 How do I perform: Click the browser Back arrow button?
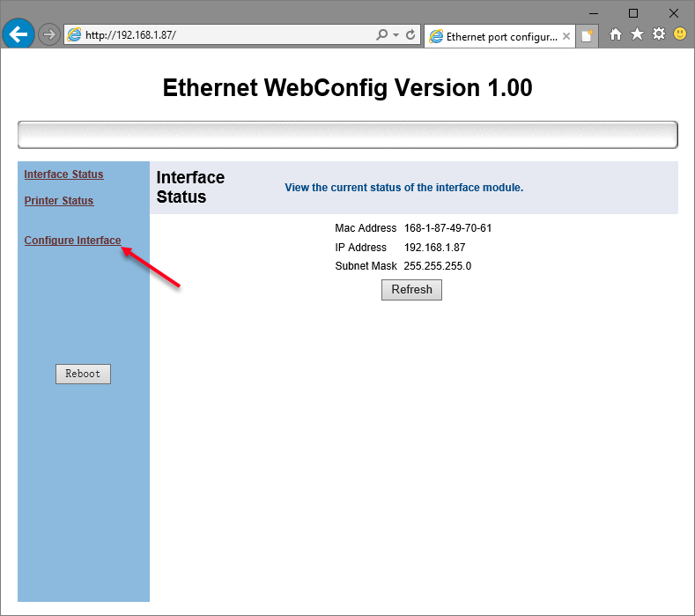click(18, 34)
